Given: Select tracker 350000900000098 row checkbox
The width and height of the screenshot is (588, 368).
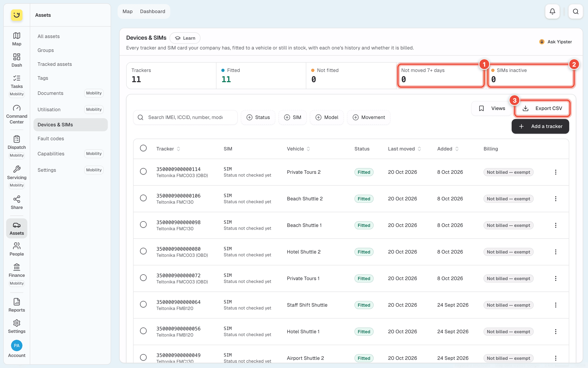Looking at the screenshot, I should pyautogui.click(x=143, y=224).
